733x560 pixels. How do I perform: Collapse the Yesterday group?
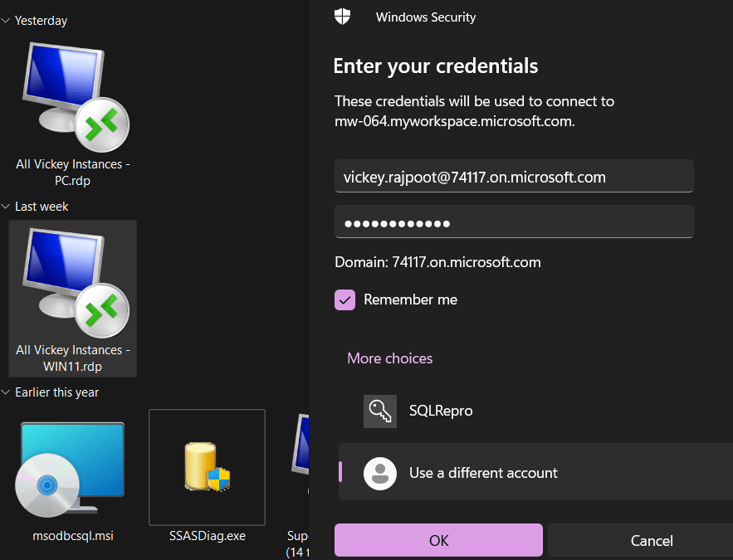click(x=6, y=21)
